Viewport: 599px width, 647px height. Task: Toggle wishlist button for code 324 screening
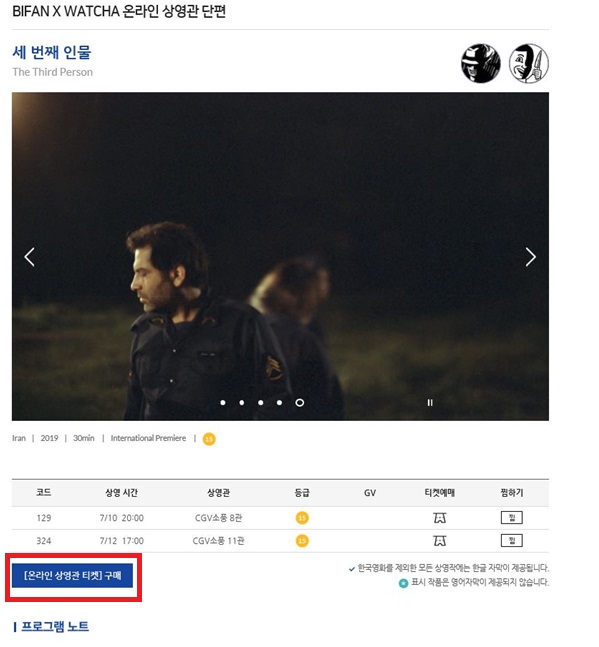click(x=512, y=541)
